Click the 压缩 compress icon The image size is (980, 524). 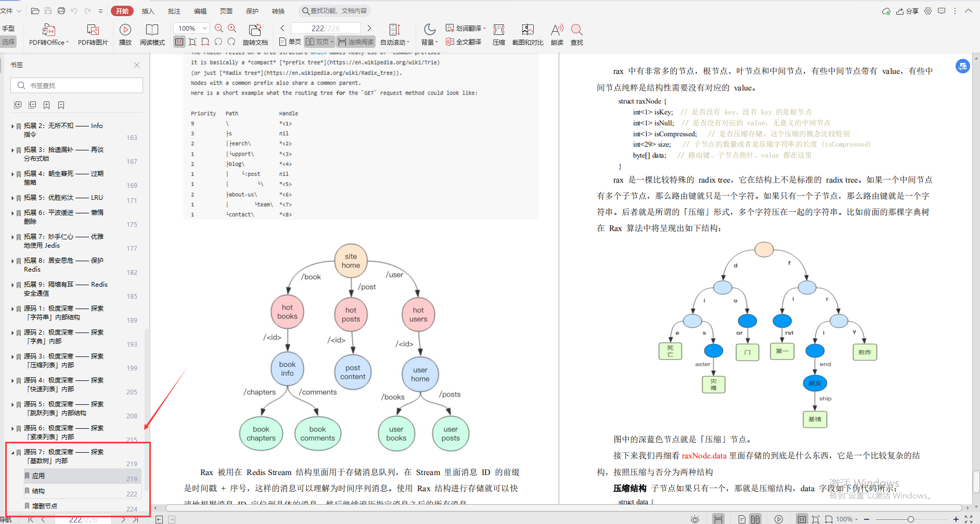(499, 30)
